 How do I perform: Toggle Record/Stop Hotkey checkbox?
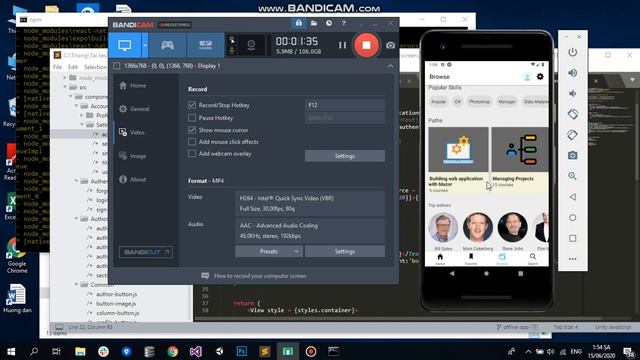pyautogui.click(x=192, y=105)
